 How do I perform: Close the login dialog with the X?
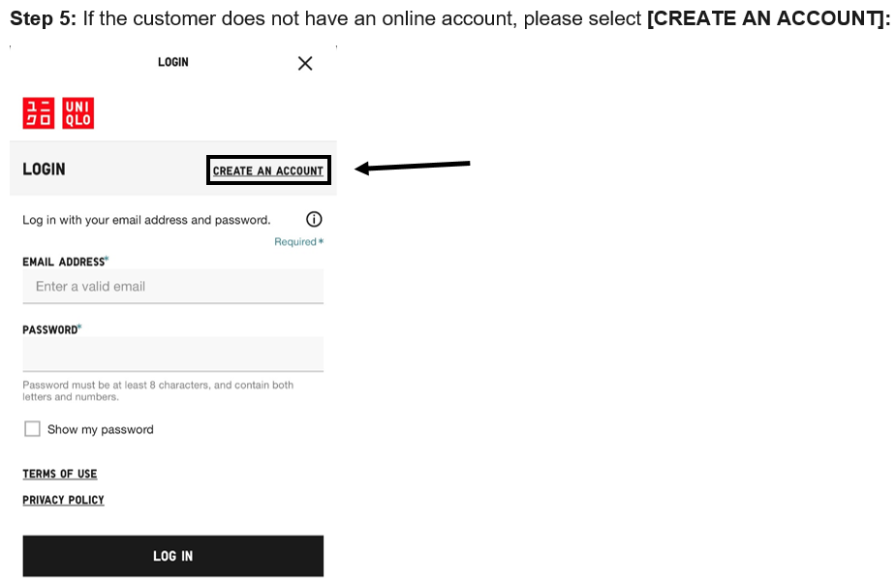[x=305, y=64]
